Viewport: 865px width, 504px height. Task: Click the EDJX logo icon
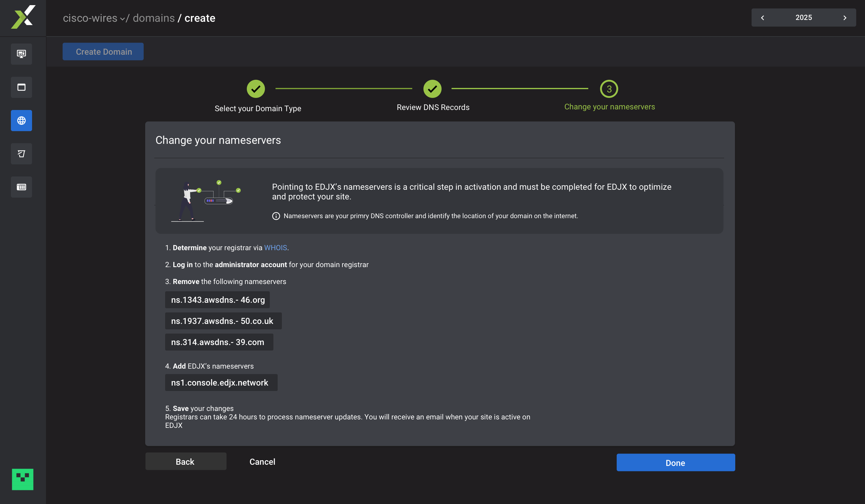[23, 17]
